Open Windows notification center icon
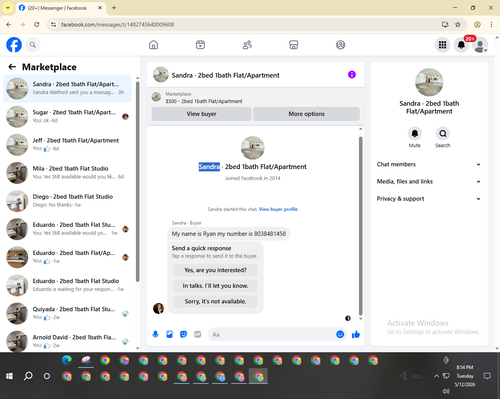 (x=487, y=376)
